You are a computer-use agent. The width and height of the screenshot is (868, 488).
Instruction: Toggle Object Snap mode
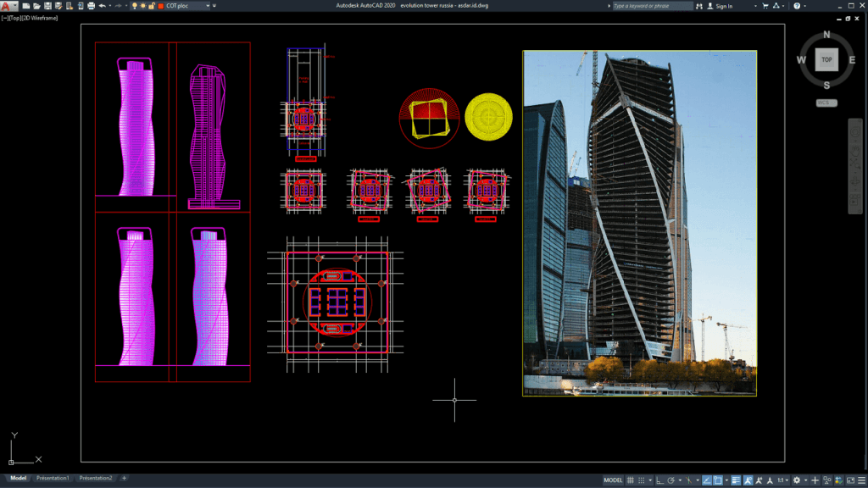point(718,480)
